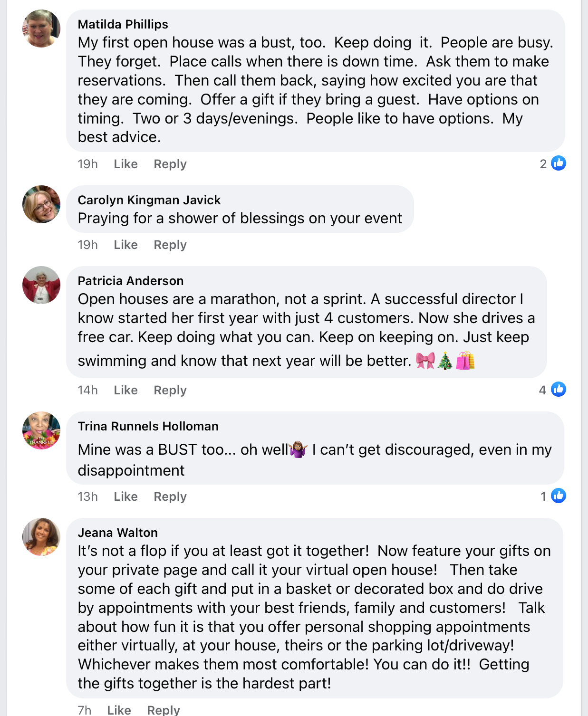
Task: Open Patricia Anderson's avatar
Action: [x=41, y=285]
